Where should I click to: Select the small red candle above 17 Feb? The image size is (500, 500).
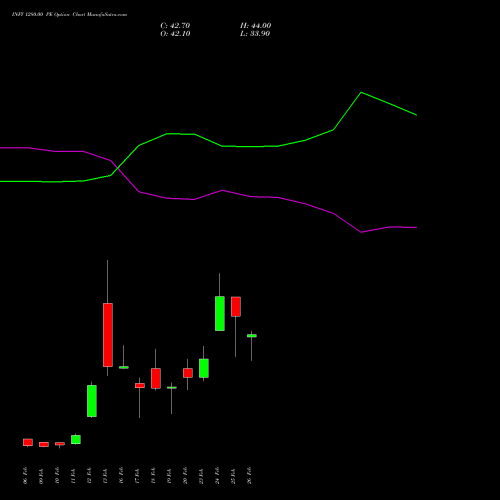pos(140,385)
